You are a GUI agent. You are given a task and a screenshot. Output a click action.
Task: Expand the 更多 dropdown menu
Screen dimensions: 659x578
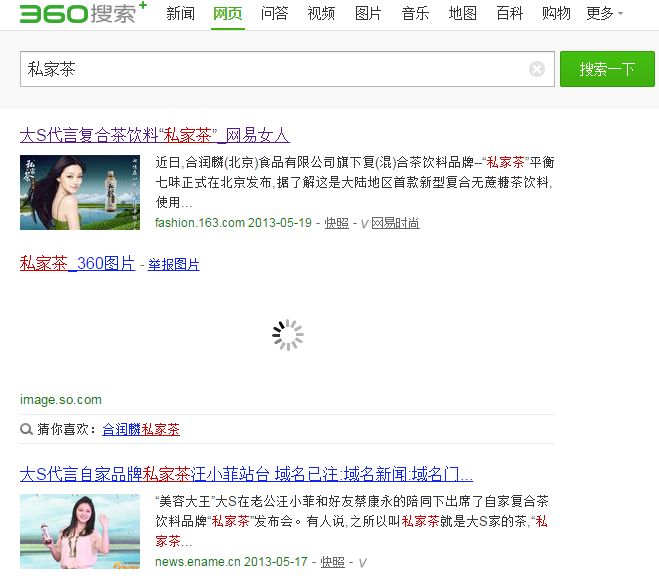pyautogui.click(x=604, y=13)
